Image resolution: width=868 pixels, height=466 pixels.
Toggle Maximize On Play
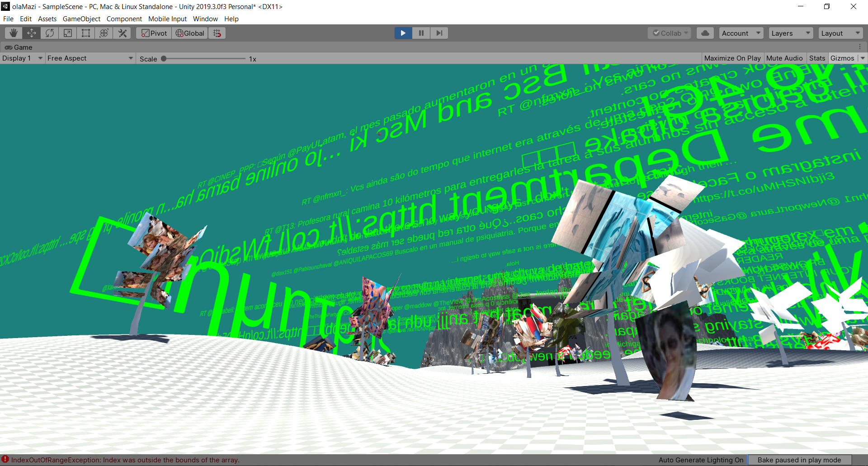coord(732,58)
